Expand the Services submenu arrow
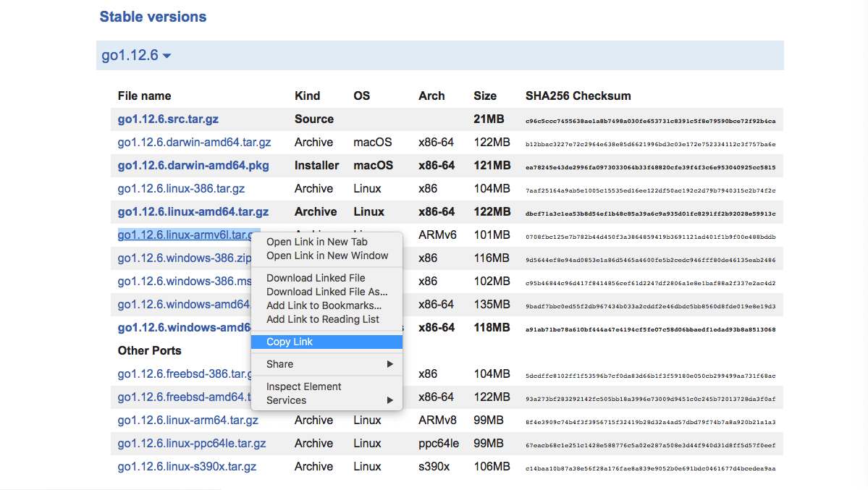Viewport: 868px width, 490px height. pos(389,400)
